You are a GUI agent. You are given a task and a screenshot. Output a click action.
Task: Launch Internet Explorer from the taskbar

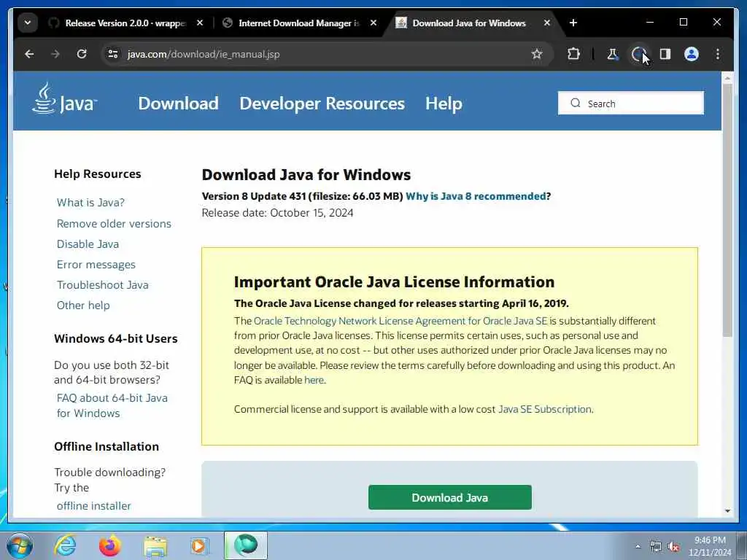pos(65,545)
